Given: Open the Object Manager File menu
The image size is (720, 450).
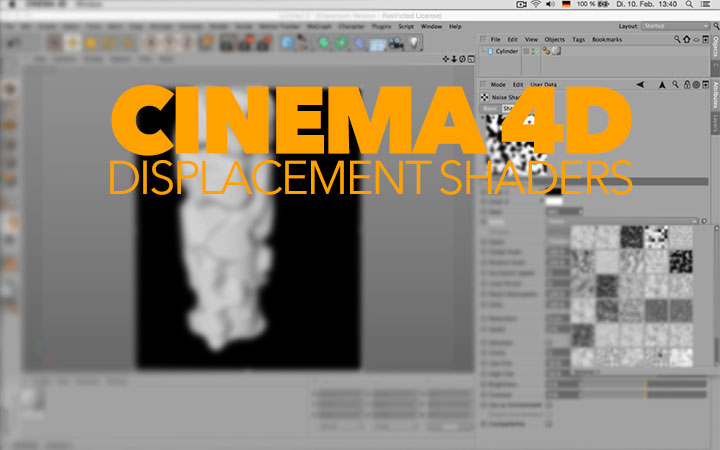Looking at the screenshot, I should 495,39.
